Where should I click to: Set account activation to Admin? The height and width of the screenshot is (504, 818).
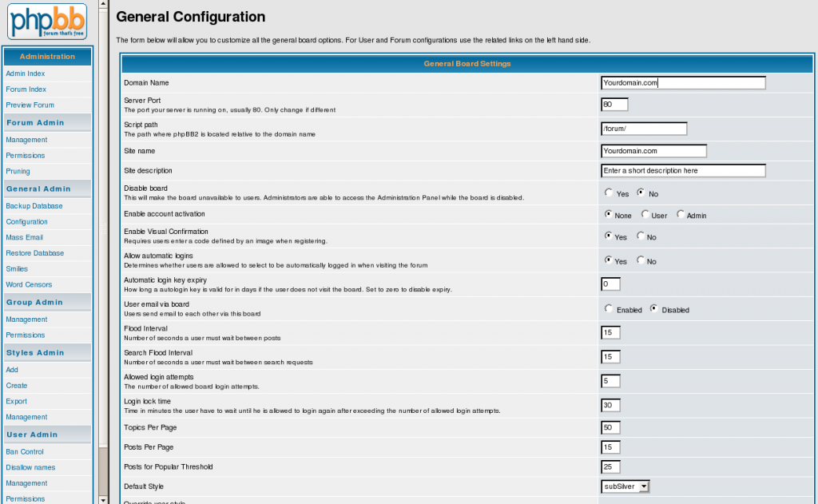point(681,214)
